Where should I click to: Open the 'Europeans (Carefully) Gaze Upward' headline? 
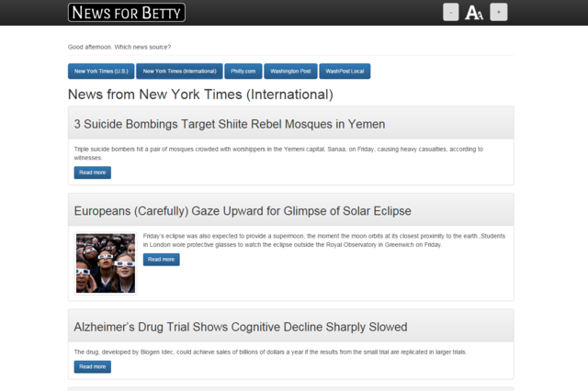pyautogui.click(x=243, y=211)
